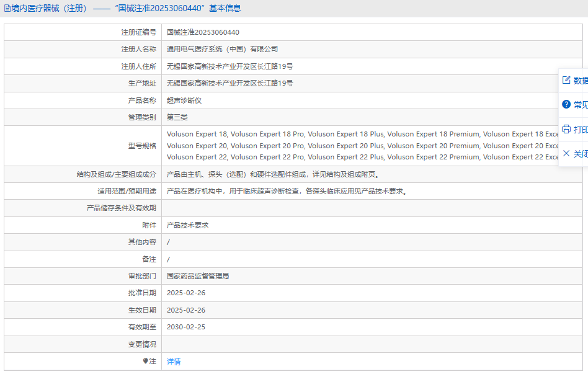Screen dimensions: 588x374
Task: Click the Voluson Expert 20 model line
Action: [363, 146]
